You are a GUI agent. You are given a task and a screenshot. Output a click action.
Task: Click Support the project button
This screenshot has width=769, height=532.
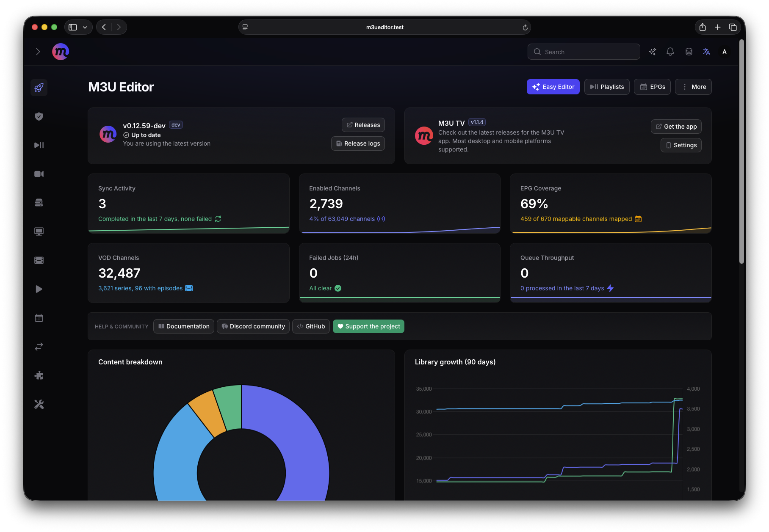pos(368,326)
